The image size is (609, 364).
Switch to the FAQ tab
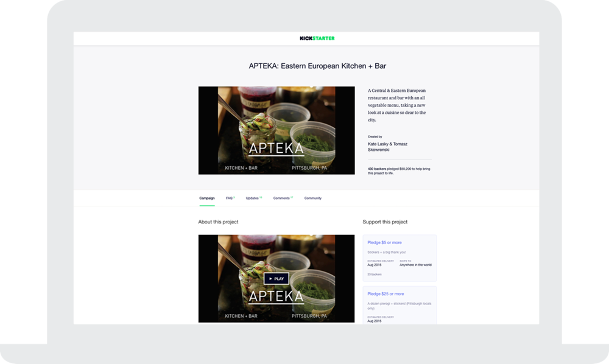point(230,198)
